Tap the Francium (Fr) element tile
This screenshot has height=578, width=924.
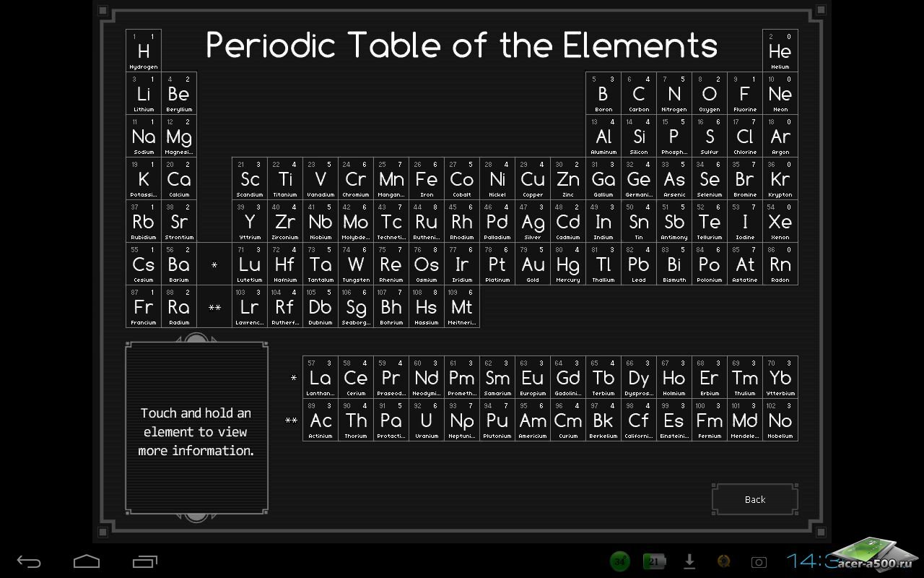coord(144,306)
